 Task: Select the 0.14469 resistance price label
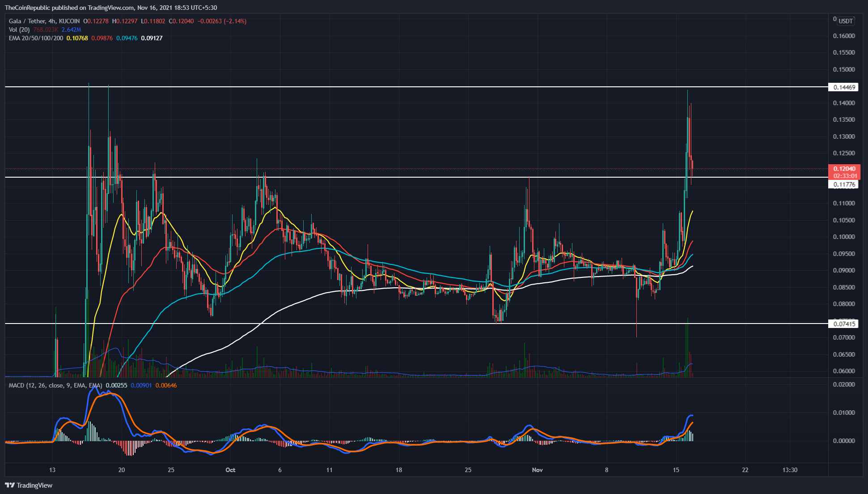843,87
